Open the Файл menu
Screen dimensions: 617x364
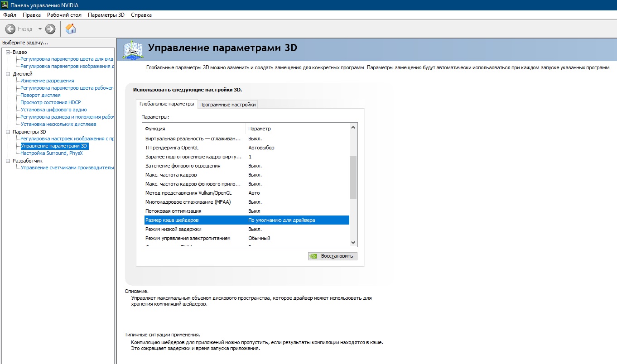pos(10,15)
